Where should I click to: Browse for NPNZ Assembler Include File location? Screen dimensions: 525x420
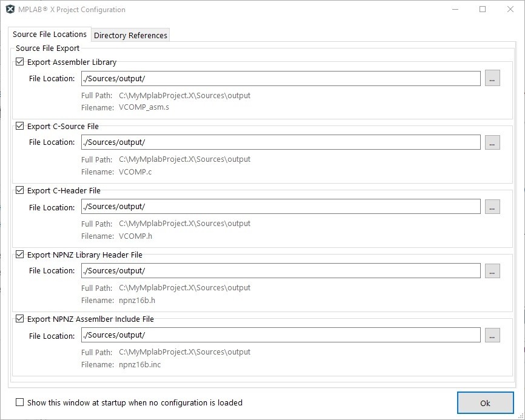pyautogui.click(x=492, y=335)
